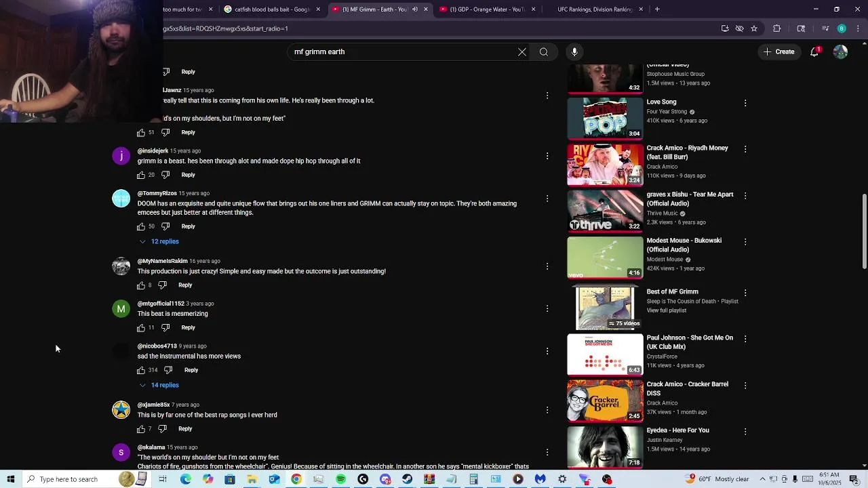868x488 pixels.
Task: Open more actions for Best of MF Grimm
Action: click(745, 293)
